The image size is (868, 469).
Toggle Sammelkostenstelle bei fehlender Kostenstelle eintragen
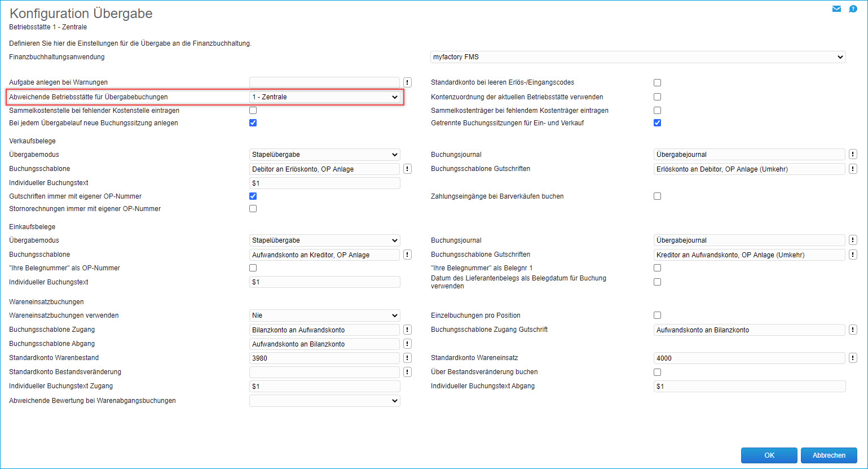click(x=253, y=111)
